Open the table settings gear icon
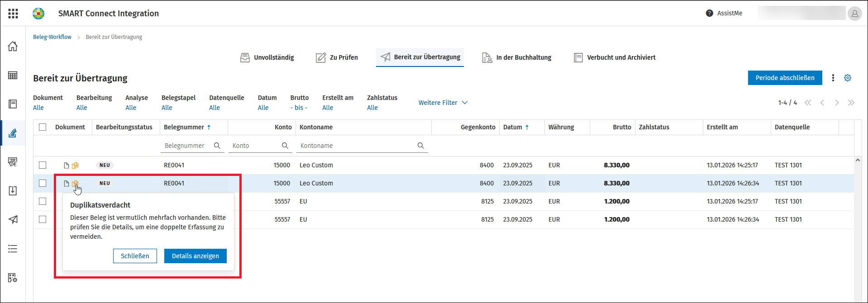The image size is (868, 303). (x=848, y=78)
